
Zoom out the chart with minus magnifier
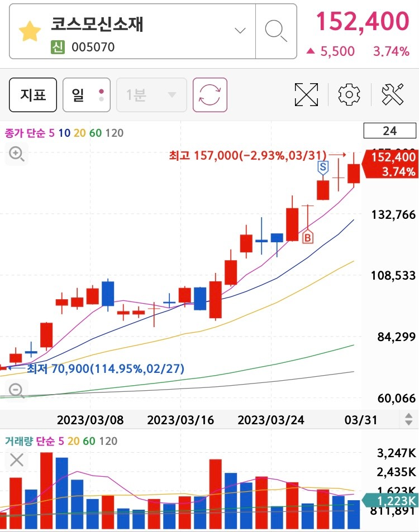(16, 390)
